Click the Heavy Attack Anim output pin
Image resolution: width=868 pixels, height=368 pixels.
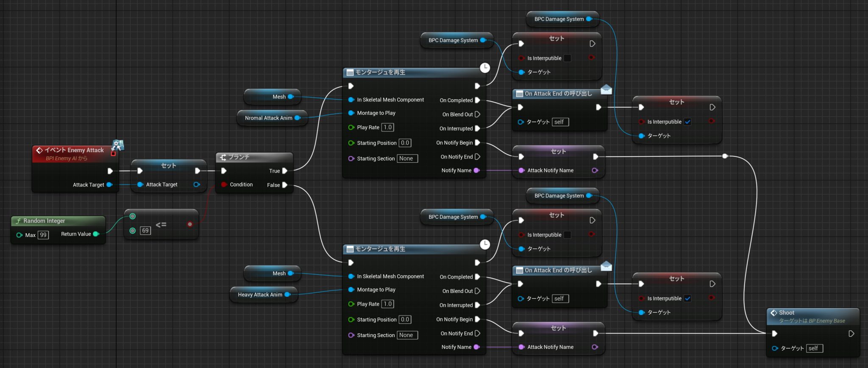tap(287, 295)
